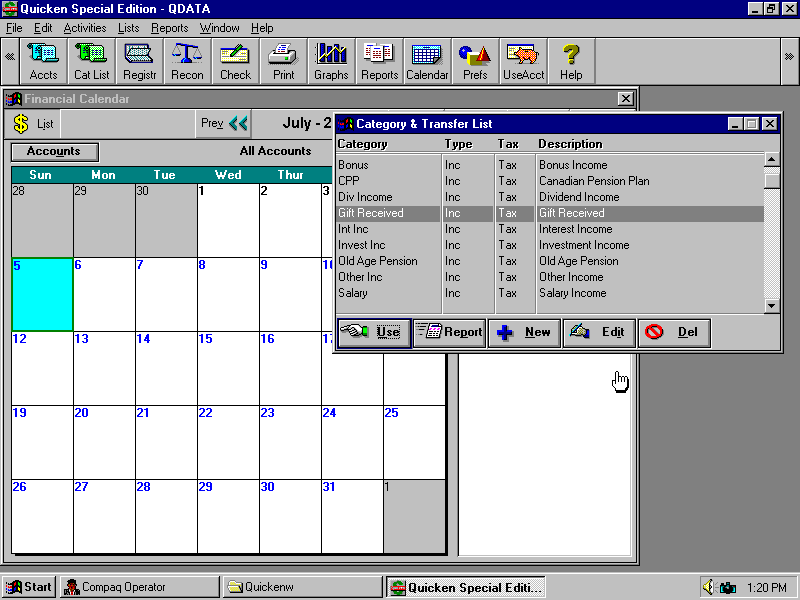Select the Salary category row
The width and height of the screenshot is (800, 600).
click(x=550, y=293)
